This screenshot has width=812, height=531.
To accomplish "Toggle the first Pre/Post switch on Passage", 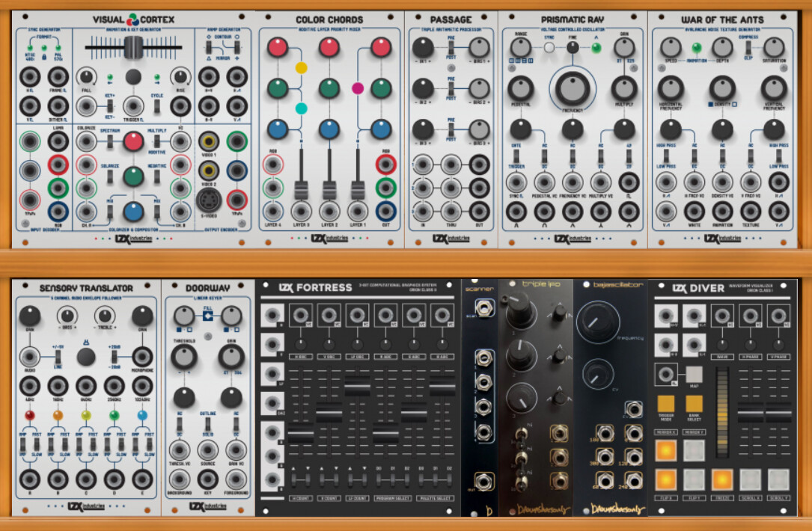I will [x=451, y=48].
